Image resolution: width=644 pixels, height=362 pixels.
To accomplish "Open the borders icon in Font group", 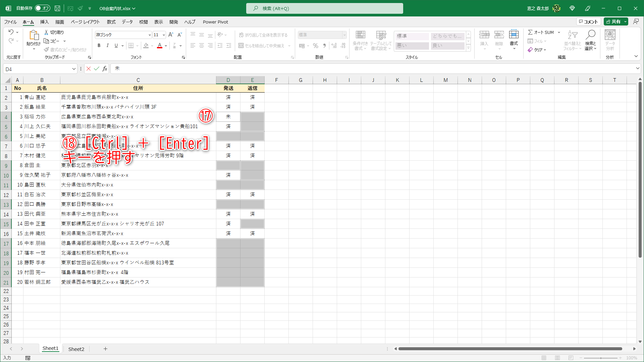I will pyautogui.click(x=131, y=46).
